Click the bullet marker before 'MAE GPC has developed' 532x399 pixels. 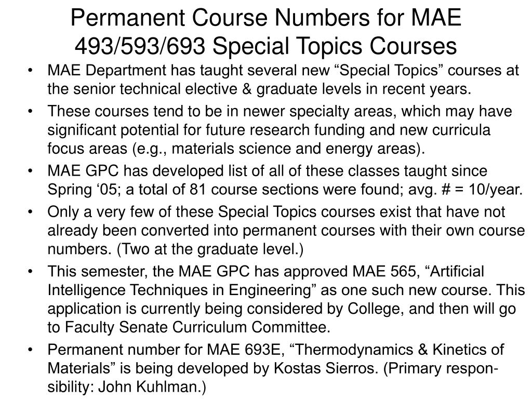[x=30, y=171]
